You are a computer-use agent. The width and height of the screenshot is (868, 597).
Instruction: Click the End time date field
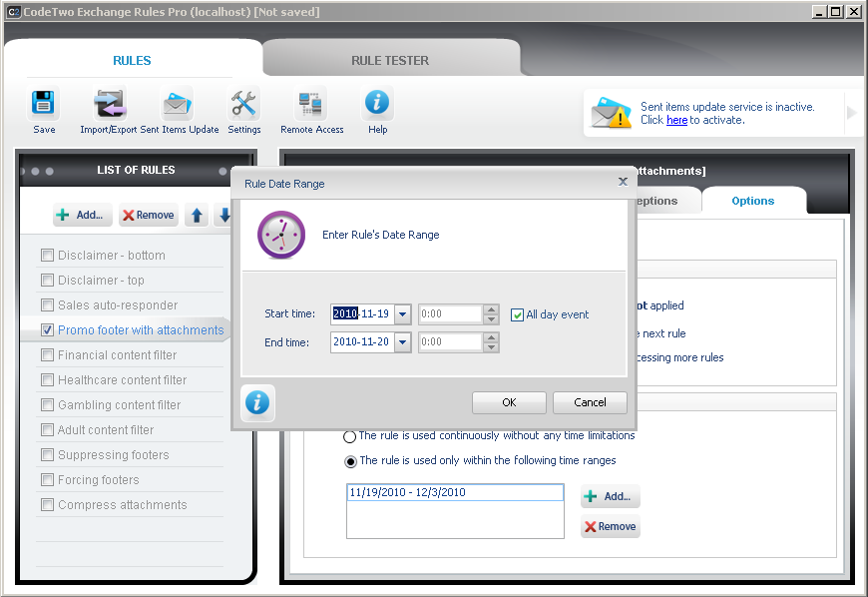362,342
